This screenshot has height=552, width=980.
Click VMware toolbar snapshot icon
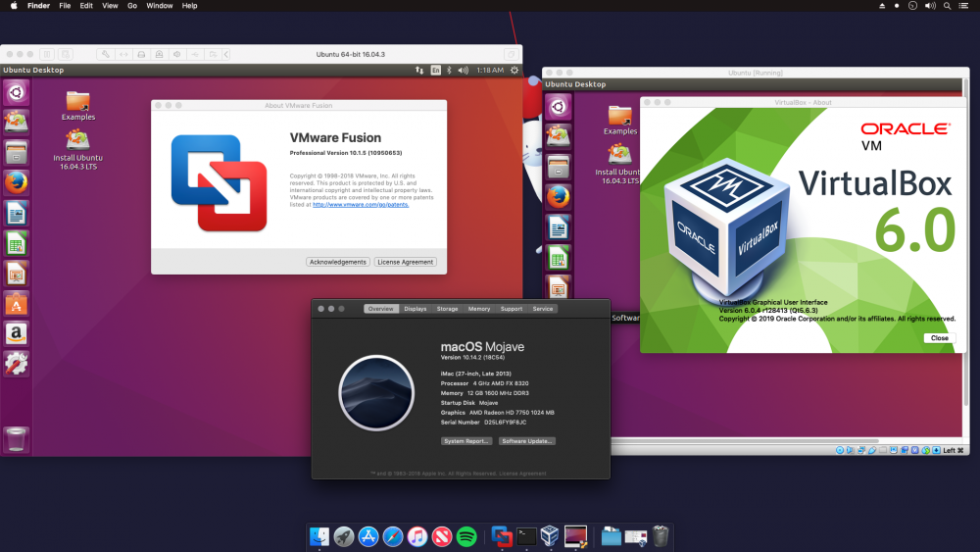pyautogui.click(x=66, y=54)
